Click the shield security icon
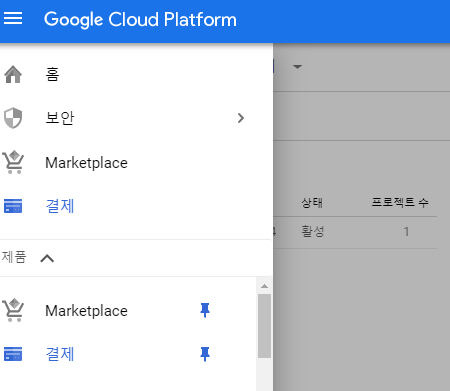Screen dimensions: 450x391 point(13,118)
